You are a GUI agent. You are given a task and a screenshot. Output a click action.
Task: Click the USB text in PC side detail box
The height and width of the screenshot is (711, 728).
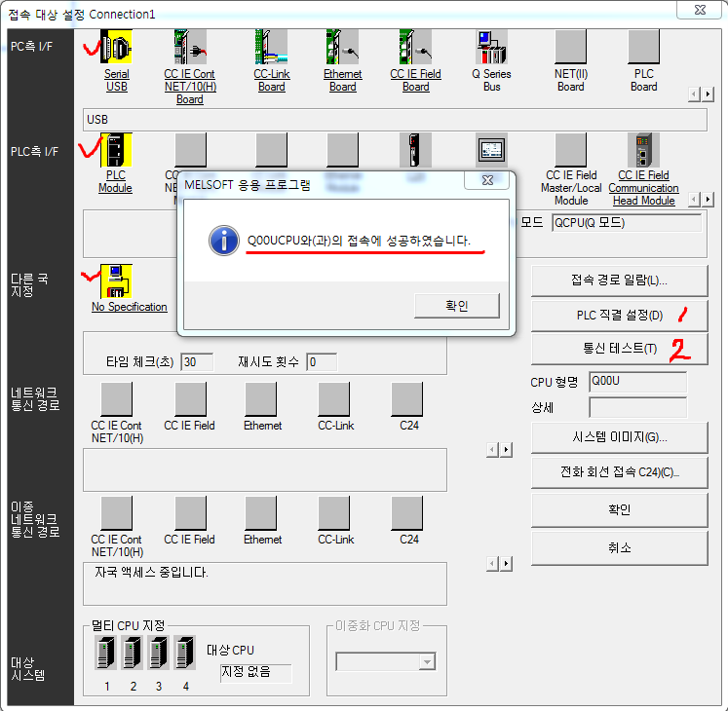tap(97, 120)
